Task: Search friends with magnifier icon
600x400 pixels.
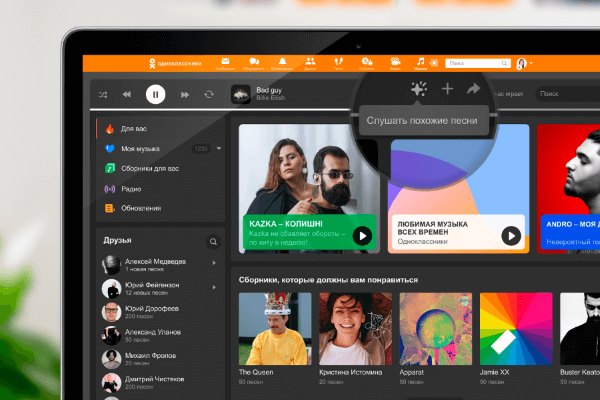Action: pyautogui.click(x=212, y=242)
